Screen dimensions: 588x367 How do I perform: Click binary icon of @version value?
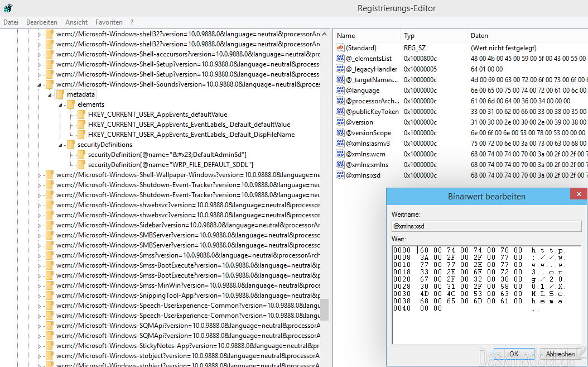coord(340,122)
